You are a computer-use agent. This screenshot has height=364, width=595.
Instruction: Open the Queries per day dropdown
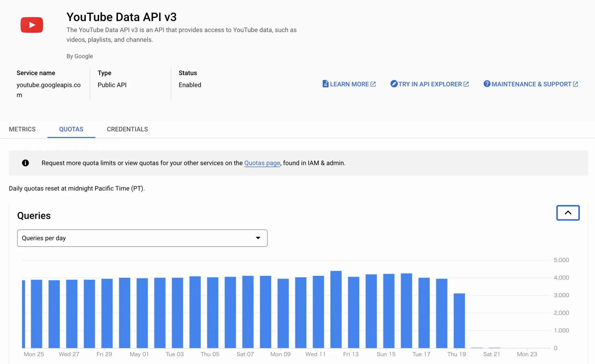tap(142, 238)
